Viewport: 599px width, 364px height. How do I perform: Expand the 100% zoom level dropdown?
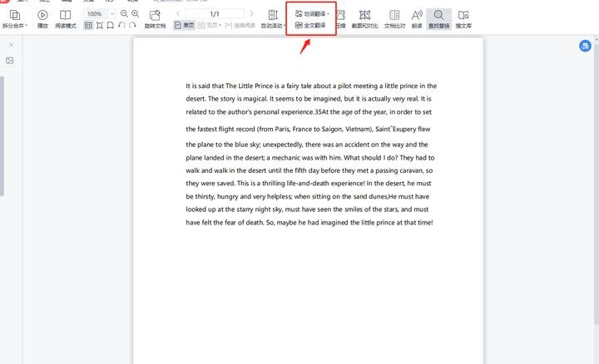pos(112,14)
